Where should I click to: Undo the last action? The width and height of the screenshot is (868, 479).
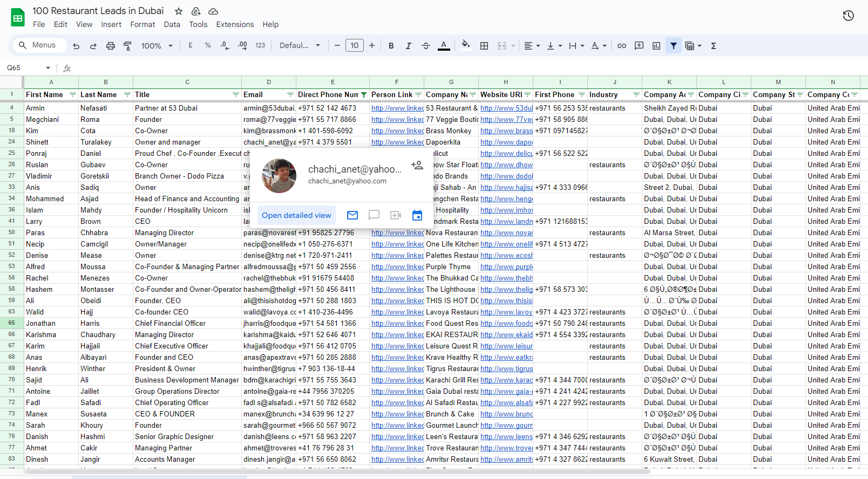tap(76, 46)
